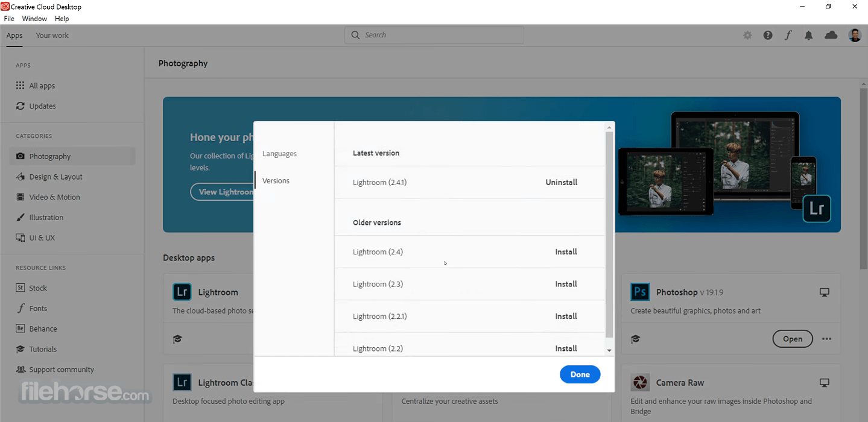868x422 pixels.
Task: Click the Lightroom Lr app icon
Action: [182, 292]
